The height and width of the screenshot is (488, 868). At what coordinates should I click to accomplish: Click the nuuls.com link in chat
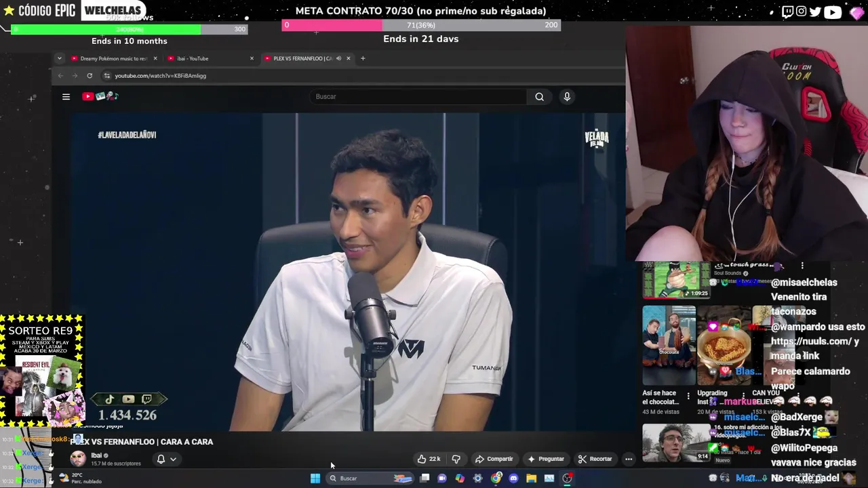[x=810, y=342]
